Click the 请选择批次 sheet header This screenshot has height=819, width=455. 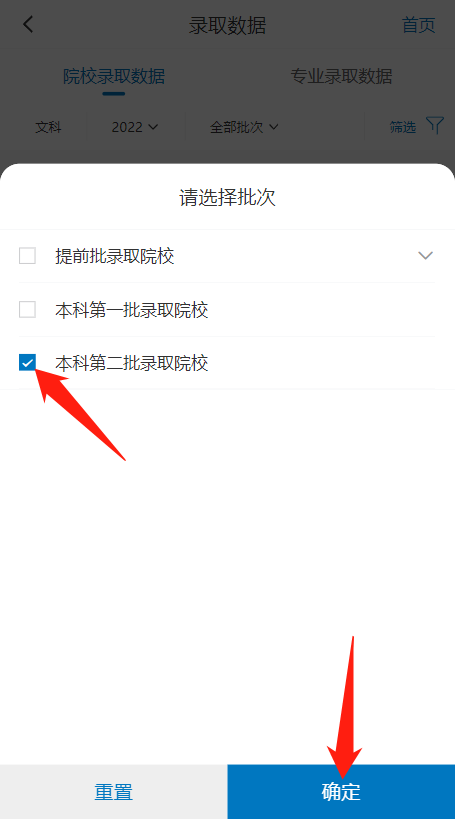tap(227, 198)
